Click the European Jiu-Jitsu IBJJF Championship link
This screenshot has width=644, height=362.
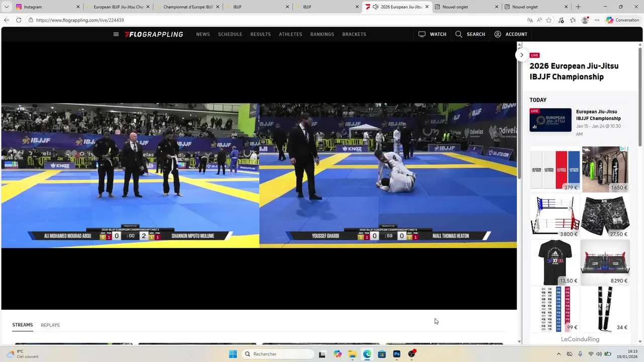598,115
